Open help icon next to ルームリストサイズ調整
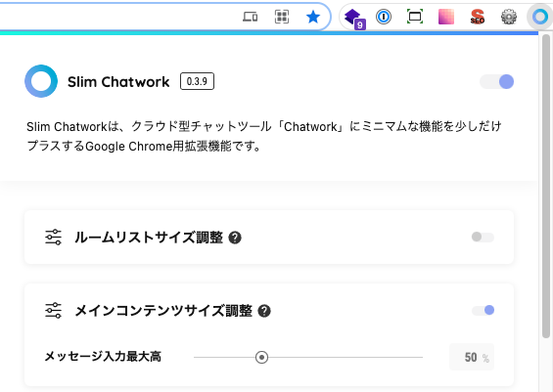Viewport: 553px width, 392px height. [235, 238]
